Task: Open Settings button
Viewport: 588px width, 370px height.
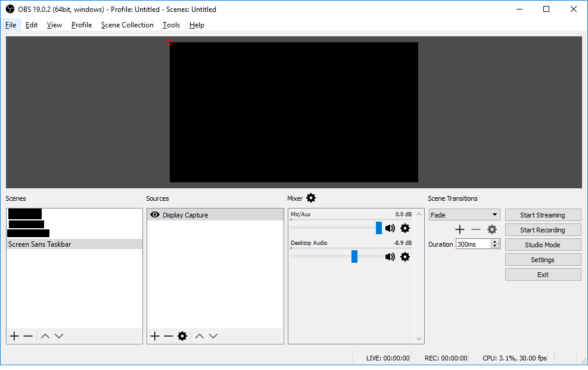Action: tap(543, 260)
